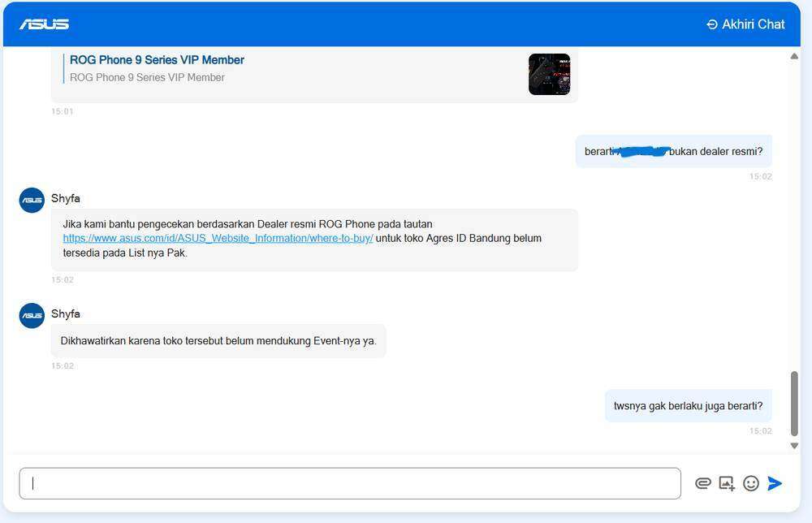
Task: Open the emoji picker
Action: (751, 483)
